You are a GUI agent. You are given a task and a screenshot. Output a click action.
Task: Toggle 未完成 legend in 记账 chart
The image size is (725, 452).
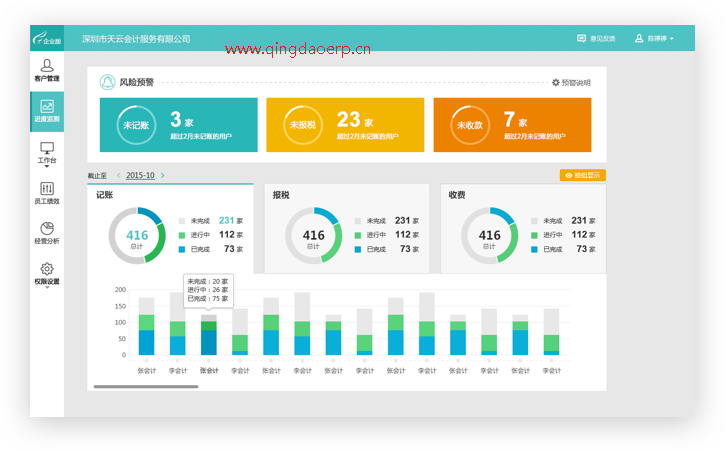point(182,220)
